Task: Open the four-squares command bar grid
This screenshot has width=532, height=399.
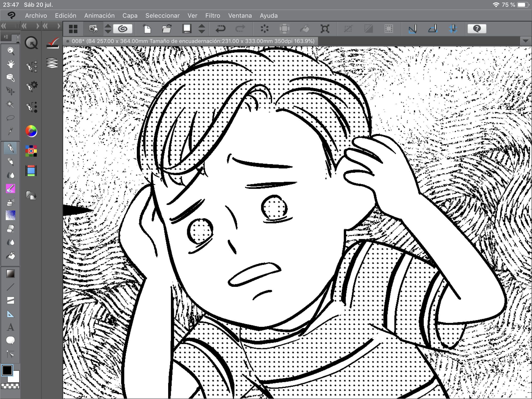Action: point(73,29)
